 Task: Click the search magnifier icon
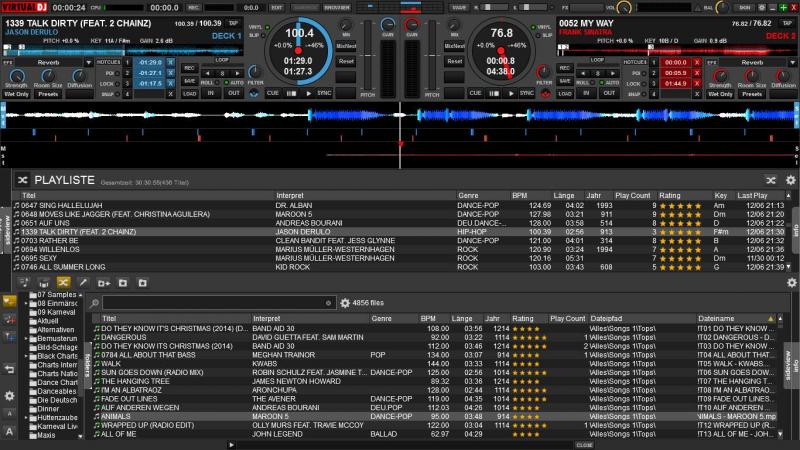(x=94, y=303)
